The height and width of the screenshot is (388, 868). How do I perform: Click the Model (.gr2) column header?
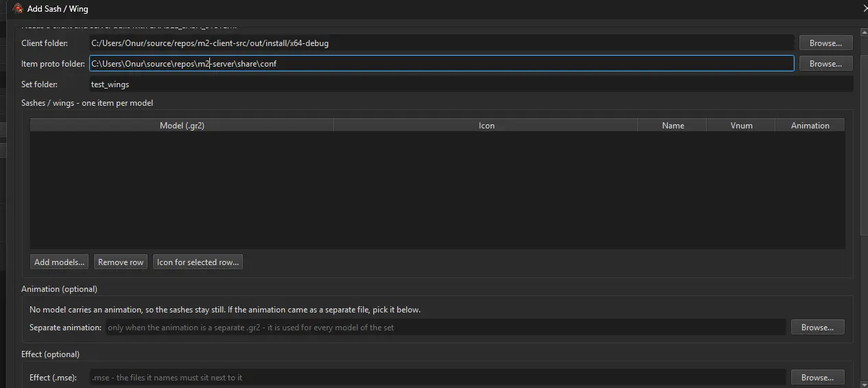point(182,126)
